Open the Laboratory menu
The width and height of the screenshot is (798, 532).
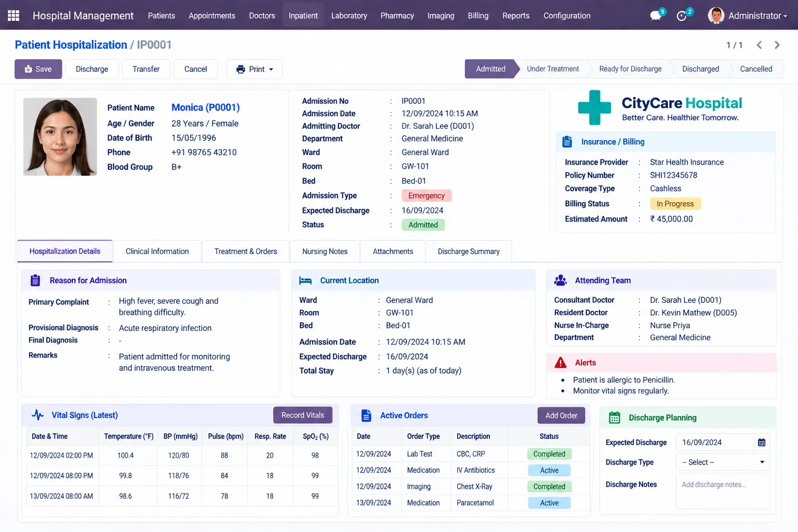click(x=349, y=16)
